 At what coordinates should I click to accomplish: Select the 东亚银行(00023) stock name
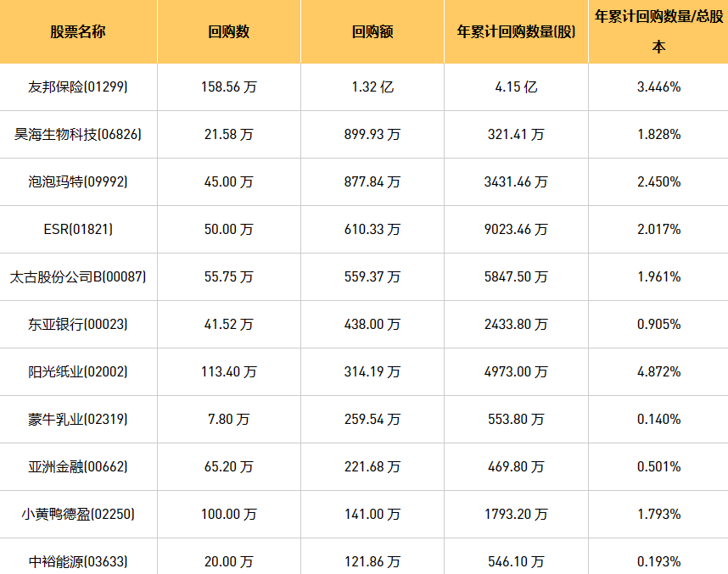point(78,324)
